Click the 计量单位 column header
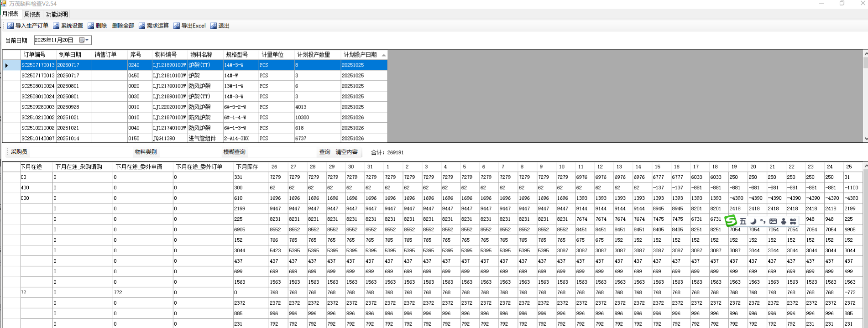 (x=277, y=55)
